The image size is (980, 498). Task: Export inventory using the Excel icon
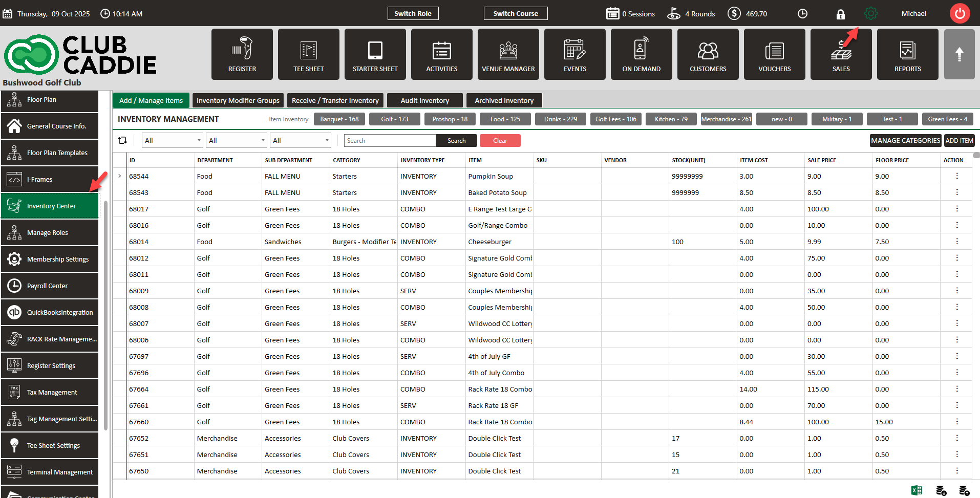(917, 490)
